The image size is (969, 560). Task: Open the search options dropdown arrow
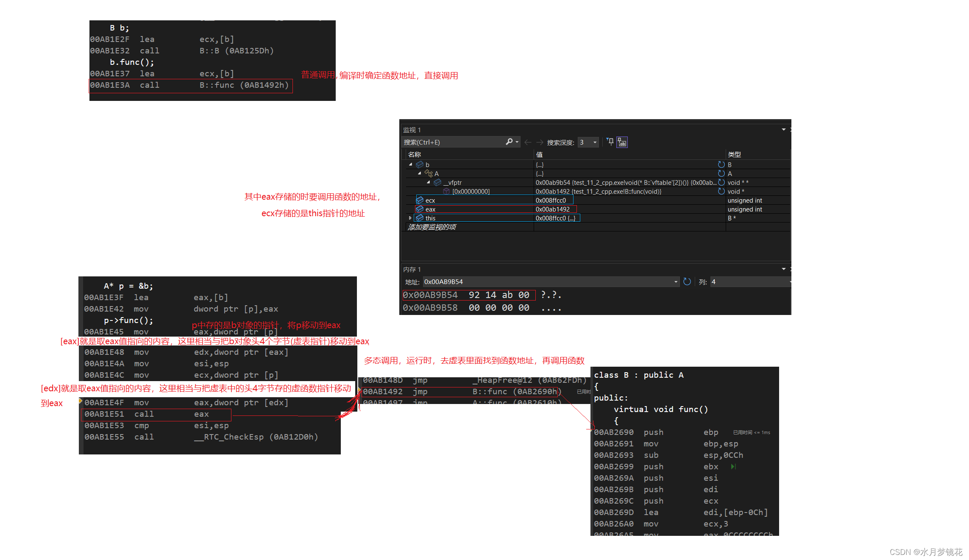[x=517, y=142]
